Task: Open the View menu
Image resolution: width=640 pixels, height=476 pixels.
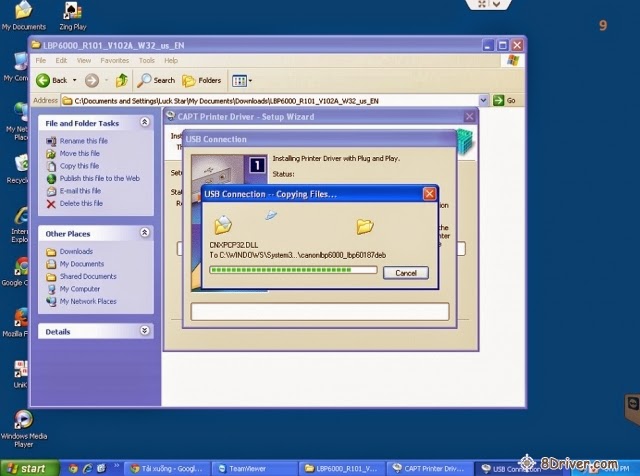Action: 84,60
